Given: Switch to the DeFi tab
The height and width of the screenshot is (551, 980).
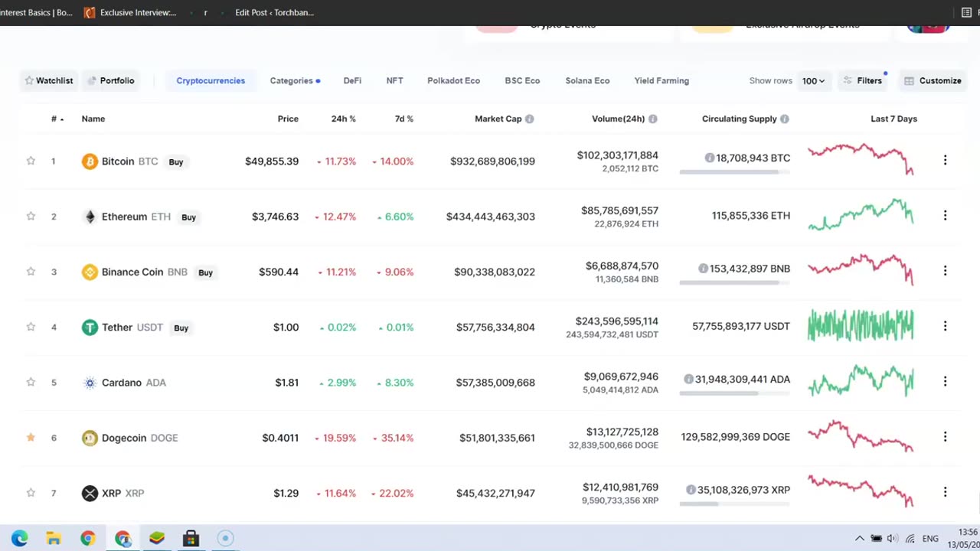Looking at the screenshot, I should point(352,80).
